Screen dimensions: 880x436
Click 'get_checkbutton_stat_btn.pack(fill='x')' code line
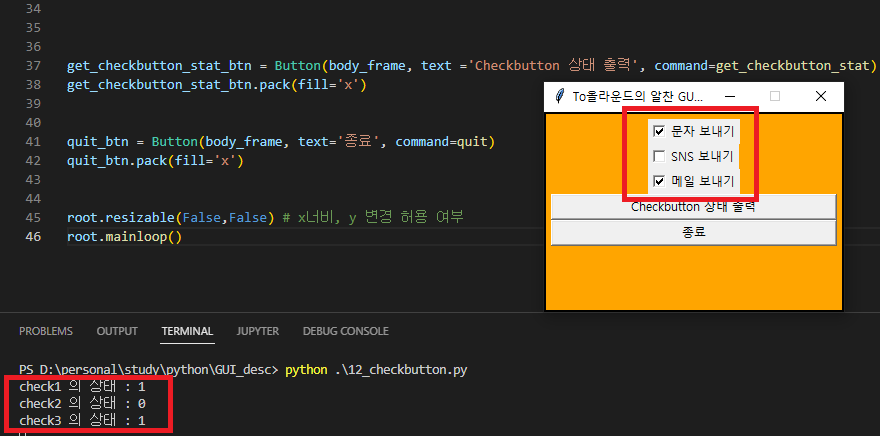click(x=217, y=85)
